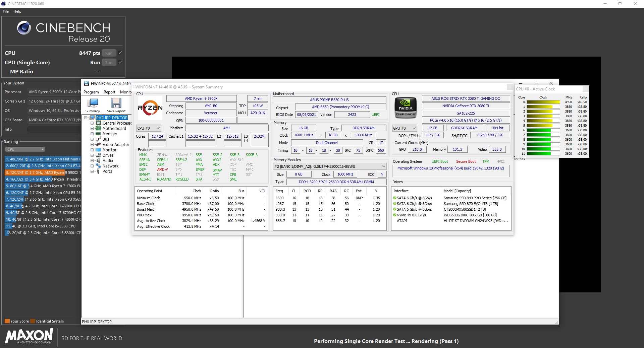This screenshot has height=348, width=644.
Task: Select the Intel Xeon Platinum ranking entry
Action: pyautogui.click(x=43, y=159)
